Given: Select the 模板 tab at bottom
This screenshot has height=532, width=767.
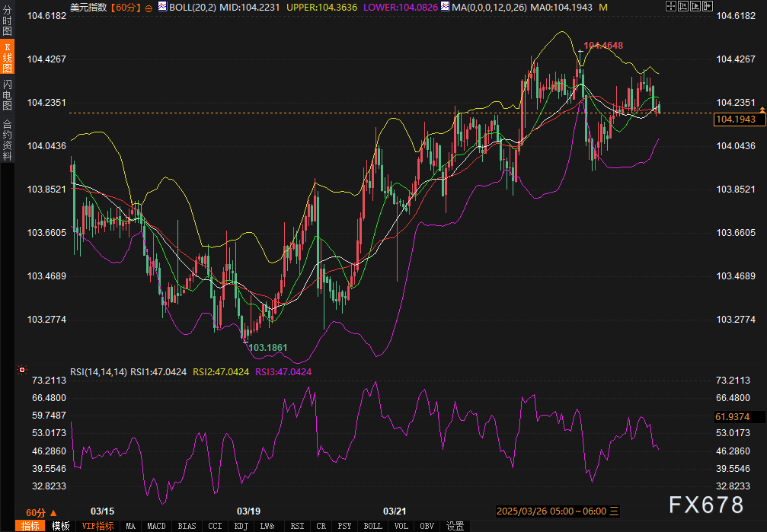Looking at the screenshot, I should coord(61,526).
